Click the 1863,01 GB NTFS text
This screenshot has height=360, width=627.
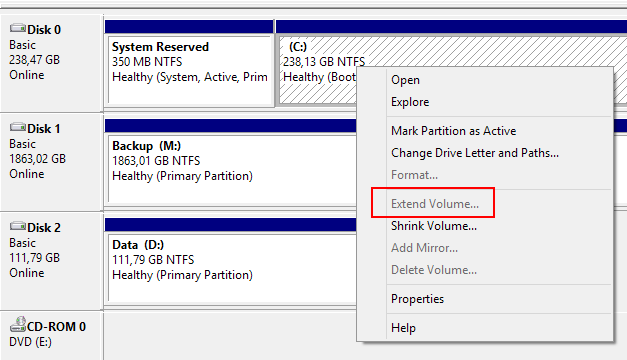click(156, 161)
